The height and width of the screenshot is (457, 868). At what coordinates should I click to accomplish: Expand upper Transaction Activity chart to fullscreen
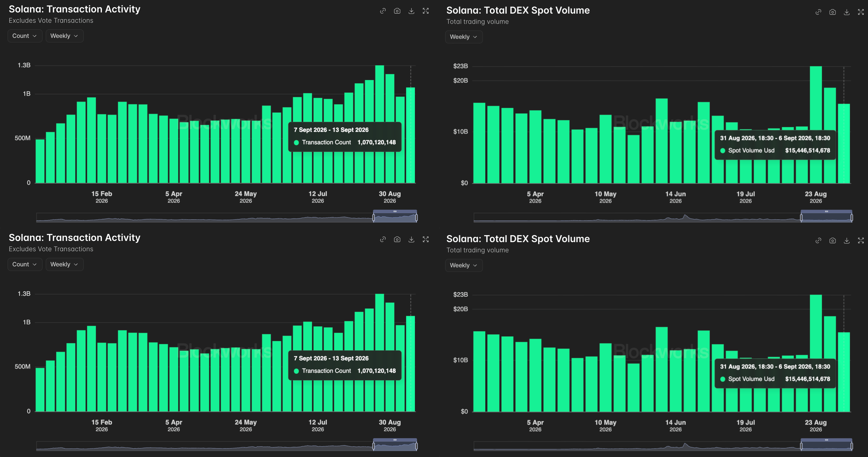point(426,11)
